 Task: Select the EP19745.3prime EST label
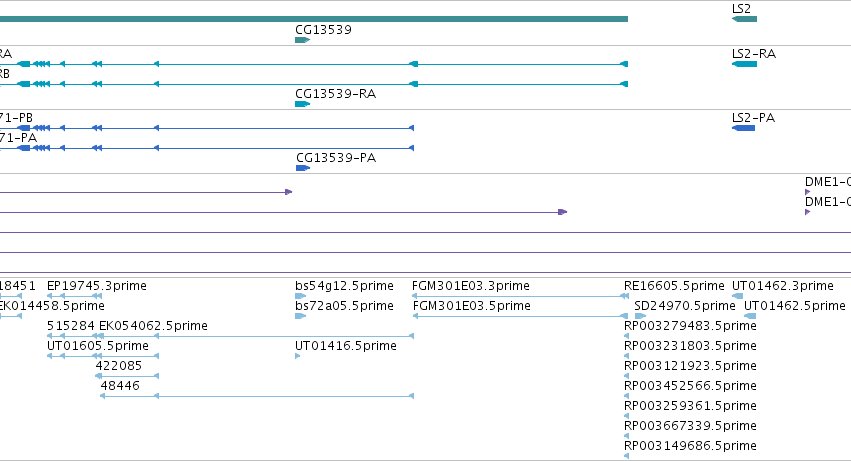coord(97,286)
